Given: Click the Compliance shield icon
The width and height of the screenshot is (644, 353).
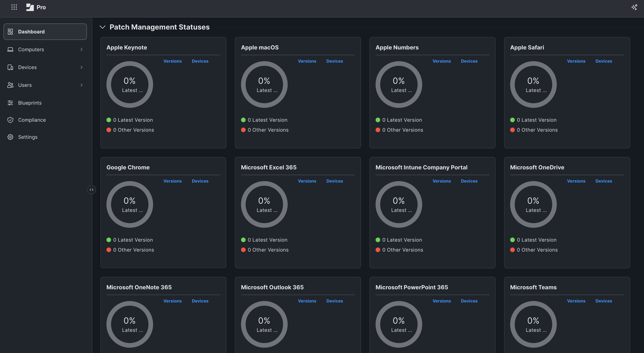Looking at the screenshot, I should [x=10, y=120].
